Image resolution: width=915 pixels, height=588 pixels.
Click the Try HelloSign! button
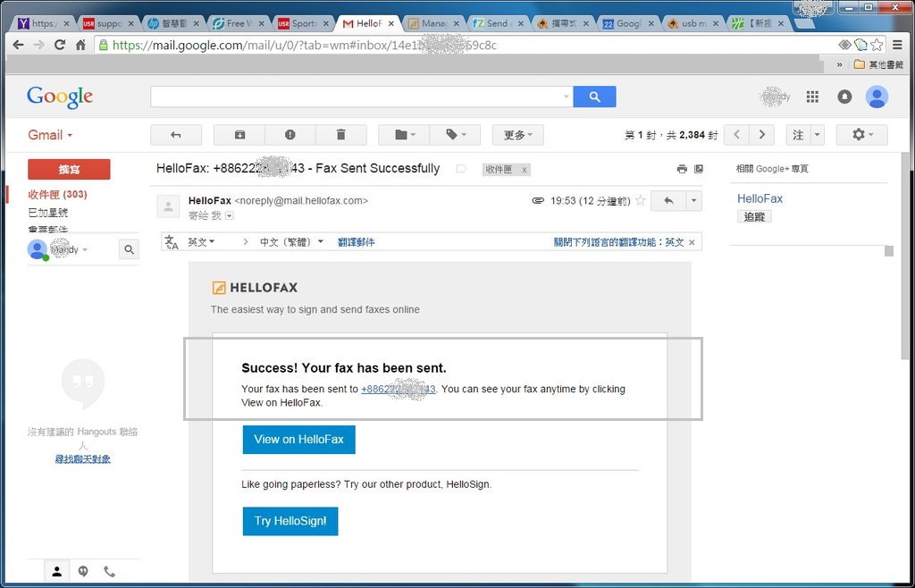point(290,521)
